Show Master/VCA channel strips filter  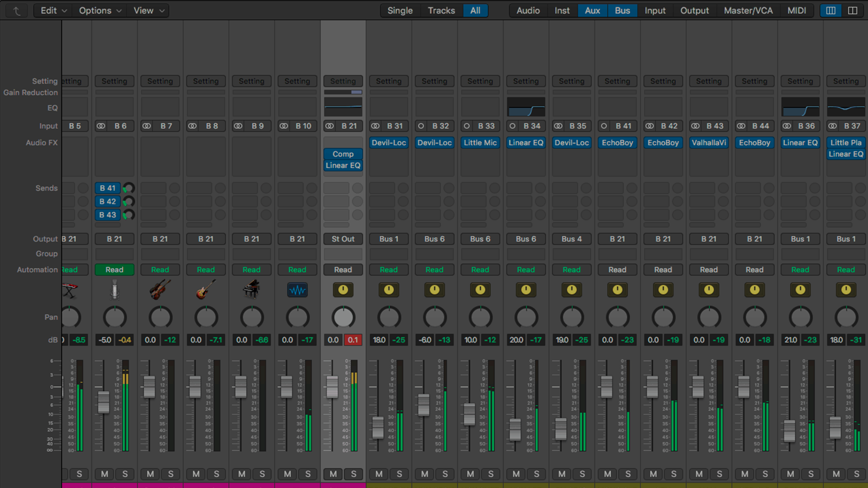[748, 11]
